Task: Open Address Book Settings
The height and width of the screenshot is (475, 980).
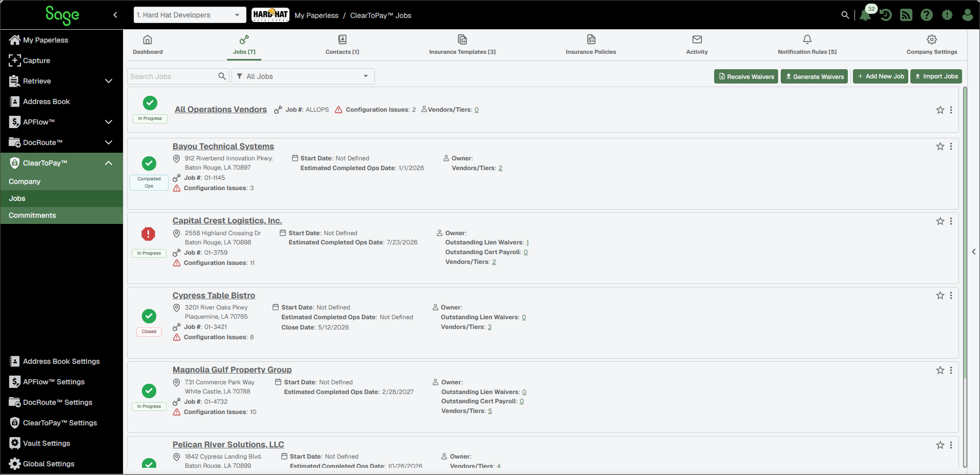Action: [x=61, y=361]
